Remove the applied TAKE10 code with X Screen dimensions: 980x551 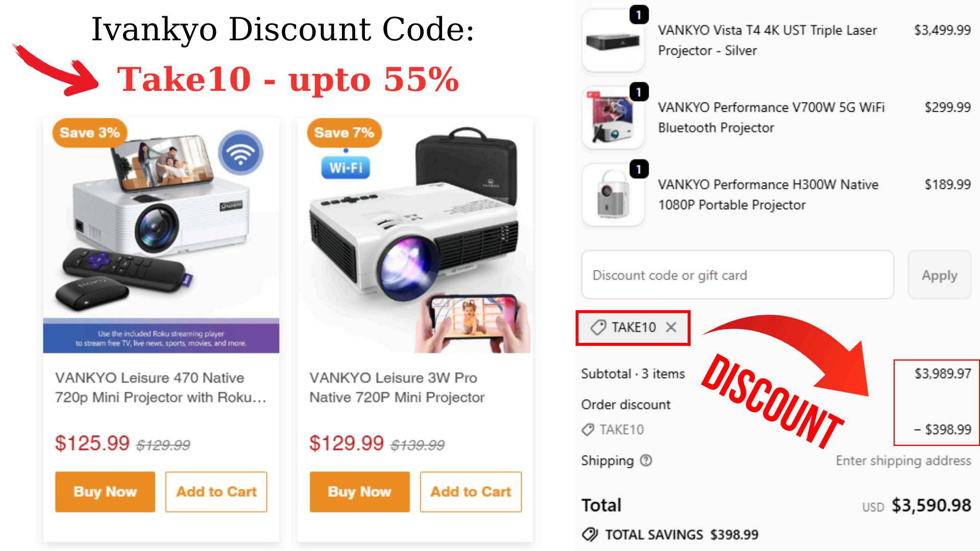[671, 328]
